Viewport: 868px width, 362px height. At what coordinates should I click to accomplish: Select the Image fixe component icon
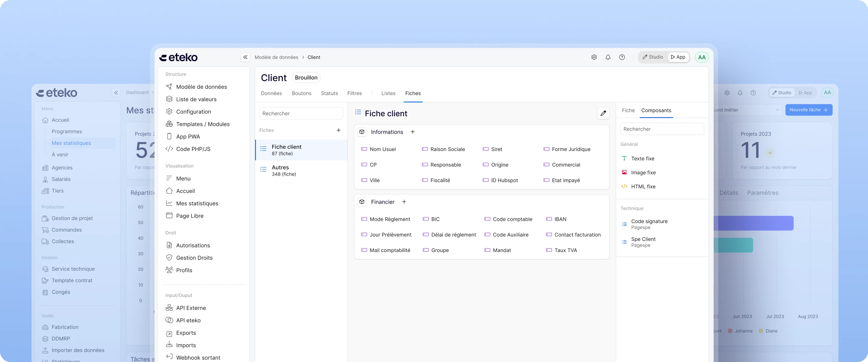pyautogui.click(x=624, y=172)
